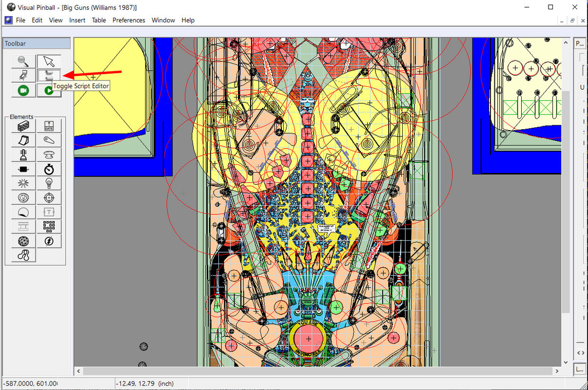The width and height of the screenshot is (588, 390).
Task: Insert a Plunger element
Action: tap(23, 155)
